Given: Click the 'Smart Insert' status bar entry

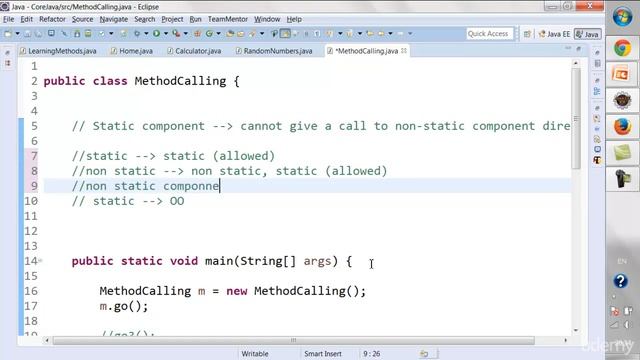Looking at the screenshot, I should tap(322, 354).
